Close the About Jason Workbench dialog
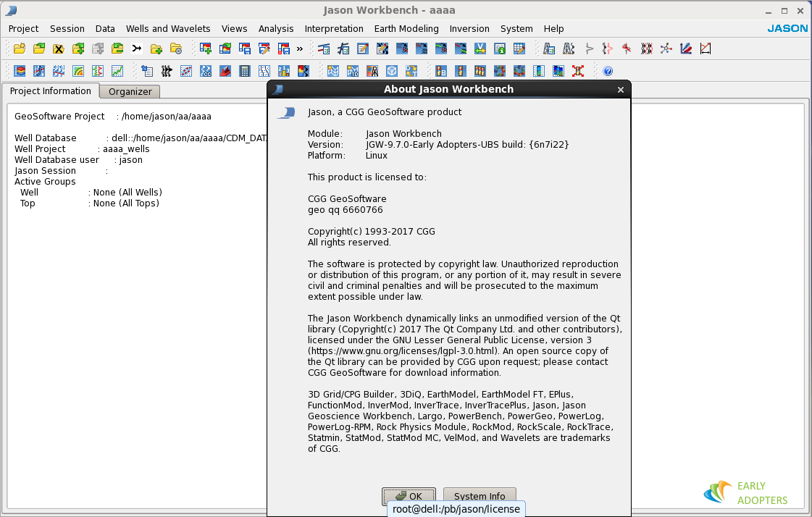Screen dimensions: 812x517 tap(620, 90)
